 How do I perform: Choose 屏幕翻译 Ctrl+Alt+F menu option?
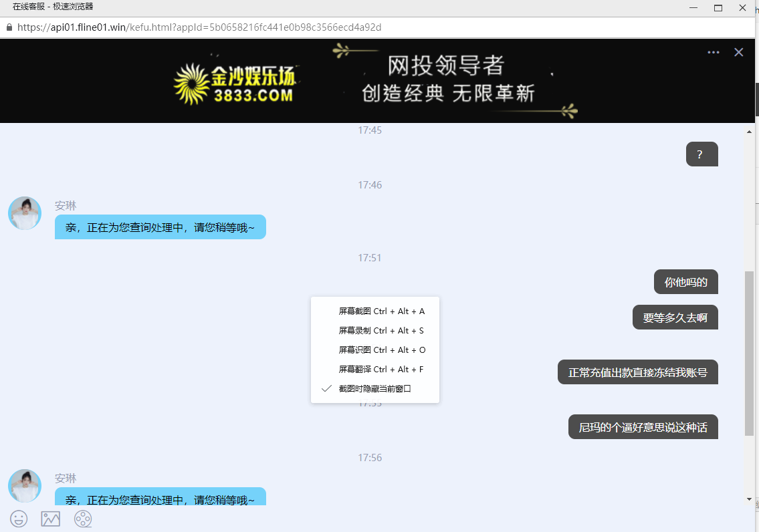coord(381,370)
